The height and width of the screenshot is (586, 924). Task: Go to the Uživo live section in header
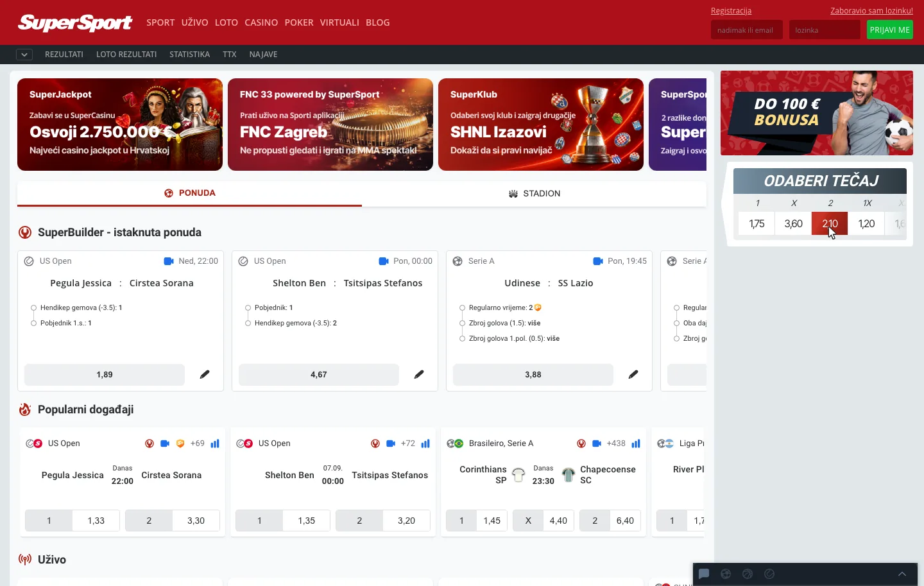195,22
